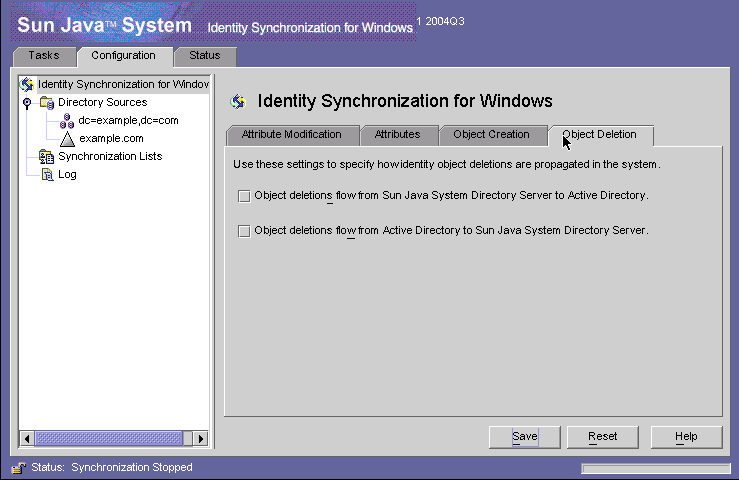Switch to the Tasks tab
This screenshot has height=480, width=739.
coord(44,56)
